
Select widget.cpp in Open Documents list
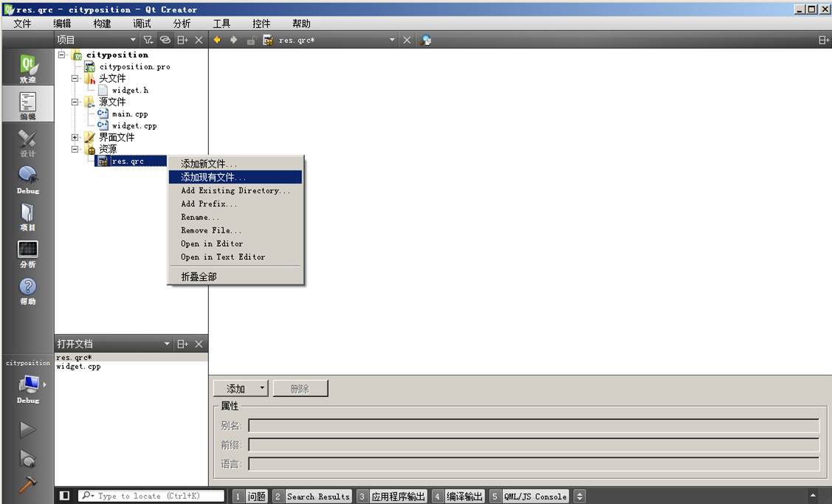[x=78, y=366]
